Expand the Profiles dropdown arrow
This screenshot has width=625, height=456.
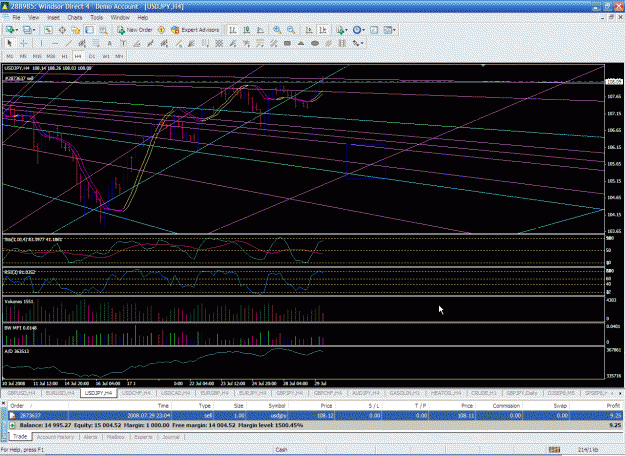[x=34, y=30]
